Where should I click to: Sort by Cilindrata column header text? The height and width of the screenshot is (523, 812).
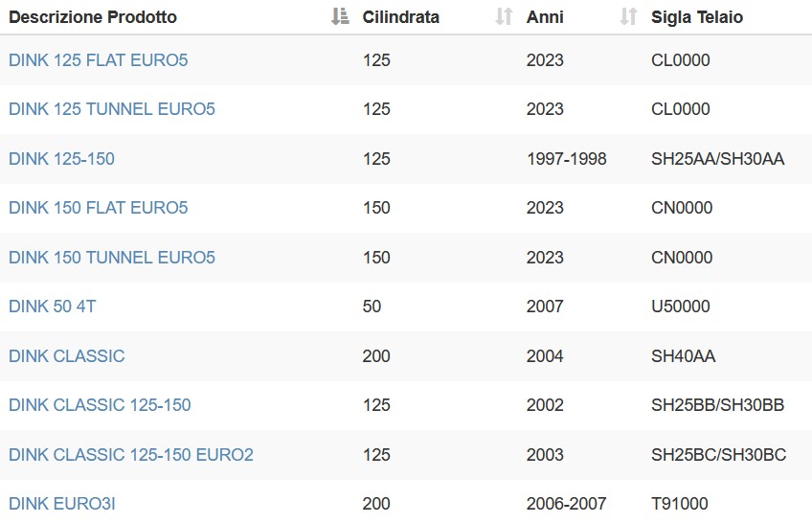tap(401, 17)
